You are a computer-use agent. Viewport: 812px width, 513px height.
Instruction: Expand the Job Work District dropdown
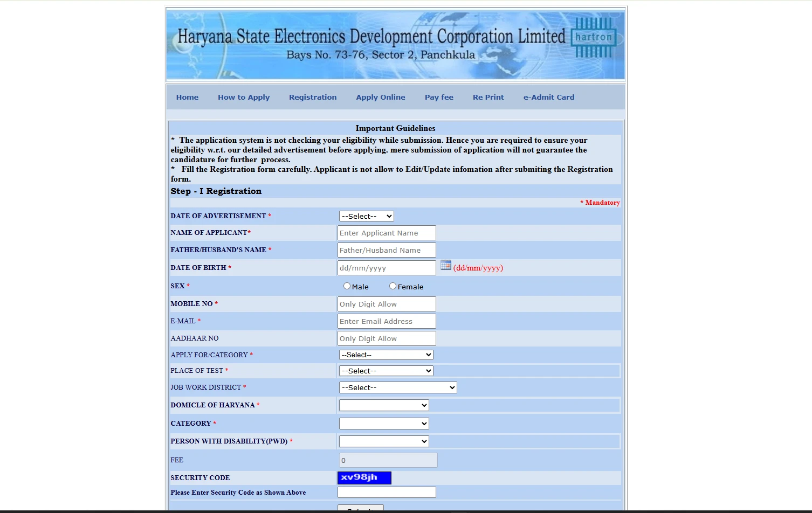(x=398, y=387)
